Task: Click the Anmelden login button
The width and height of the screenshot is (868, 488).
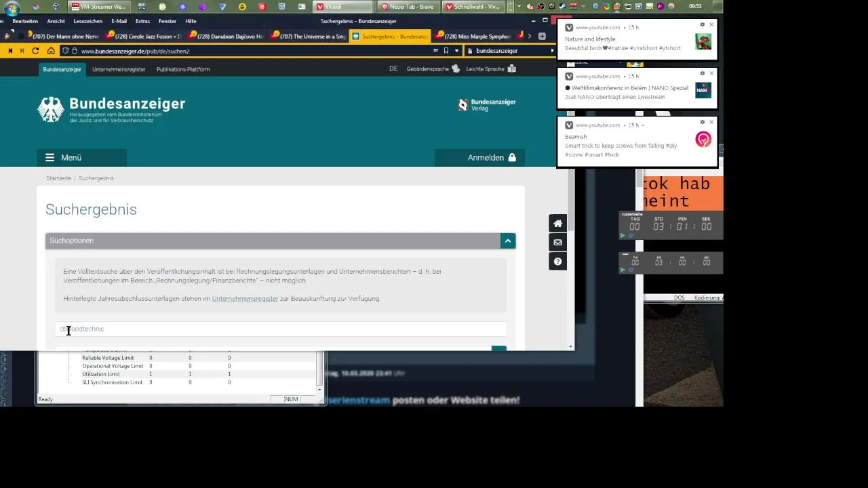Action: (x=479, y=157)
